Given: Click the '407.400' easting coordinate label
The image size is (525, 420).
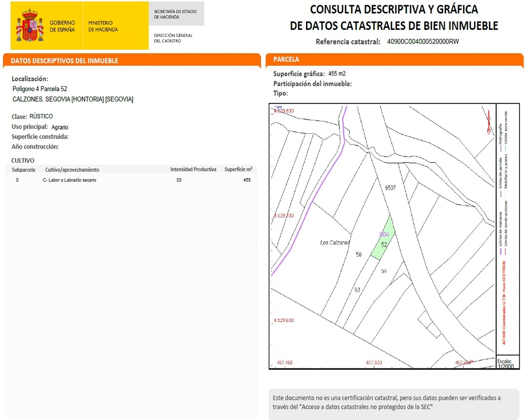Looking at the screenshot, I should pos(285,362).
